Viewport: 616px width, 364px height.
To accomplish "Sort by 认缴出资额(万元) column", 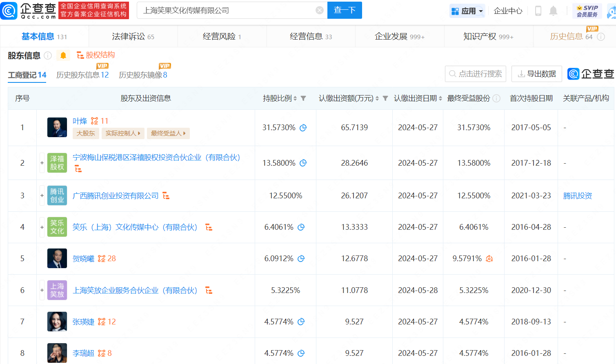I will click(x=377, y=98).
